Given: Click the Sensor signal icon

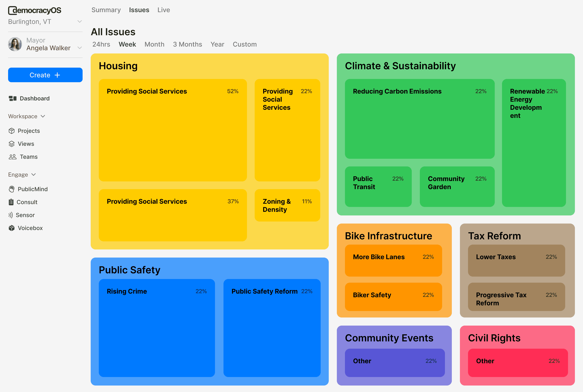Looking at the screenshot, I should (x=11, y=215).
